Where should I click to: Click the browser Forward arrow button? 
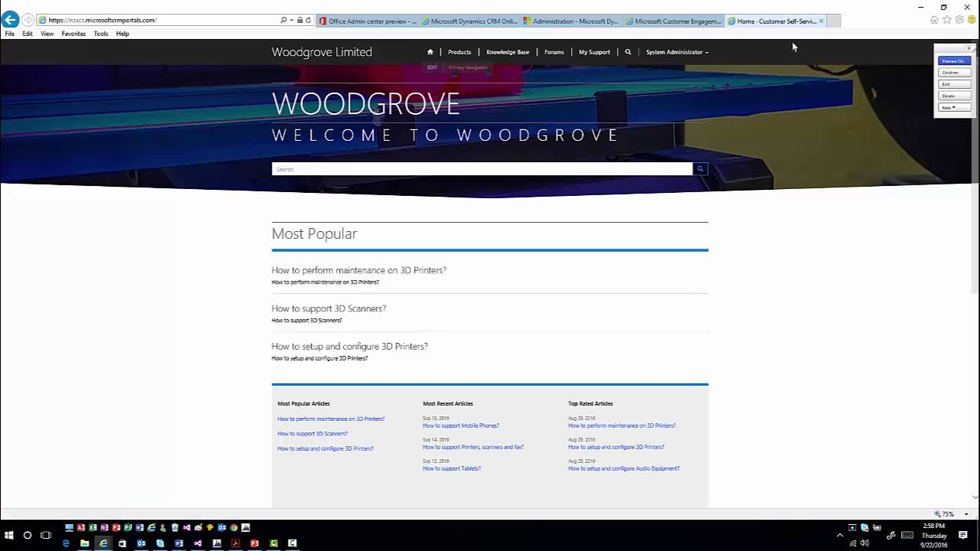click(x=28, y=20)
